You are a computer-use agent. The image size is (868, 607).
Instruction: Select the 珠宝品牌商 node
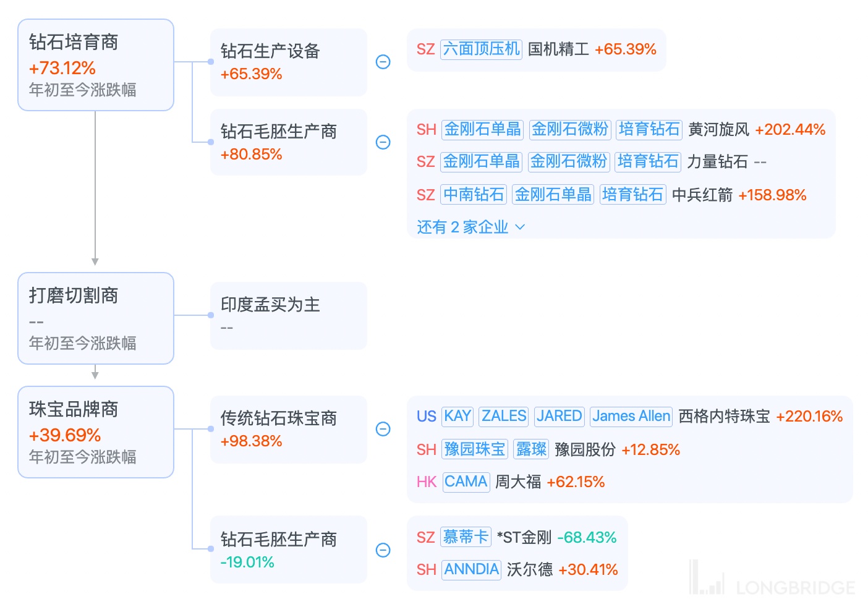pyautogui.click(x=95, y=432)
